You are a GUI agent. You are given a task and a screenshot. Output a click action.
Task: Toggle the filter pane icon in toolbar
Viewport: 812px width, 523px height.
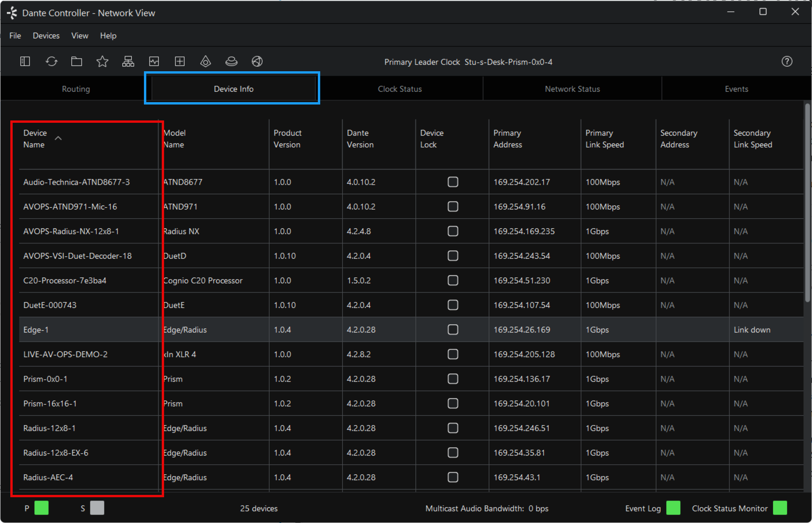25,61
